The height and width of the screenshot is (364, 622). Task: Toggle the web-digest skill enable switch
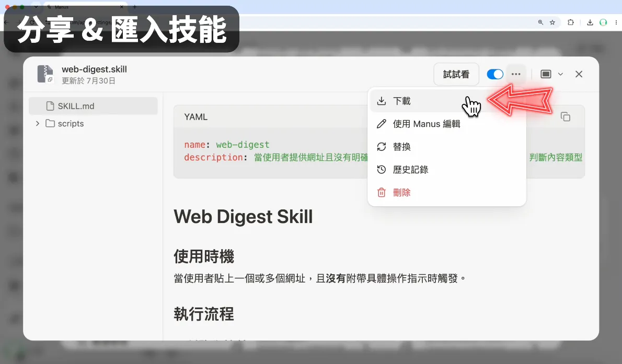(x=495, y=74)
